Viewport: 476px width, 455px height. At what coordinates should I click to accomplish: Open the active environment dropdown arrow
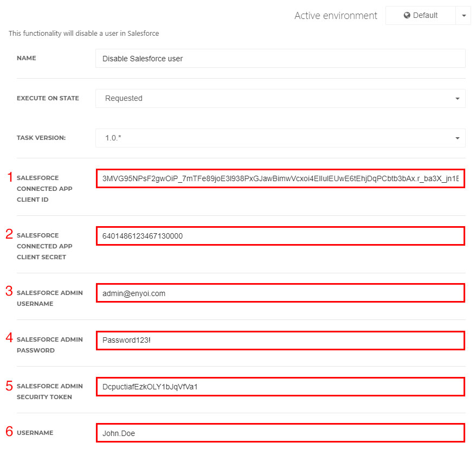464,16
